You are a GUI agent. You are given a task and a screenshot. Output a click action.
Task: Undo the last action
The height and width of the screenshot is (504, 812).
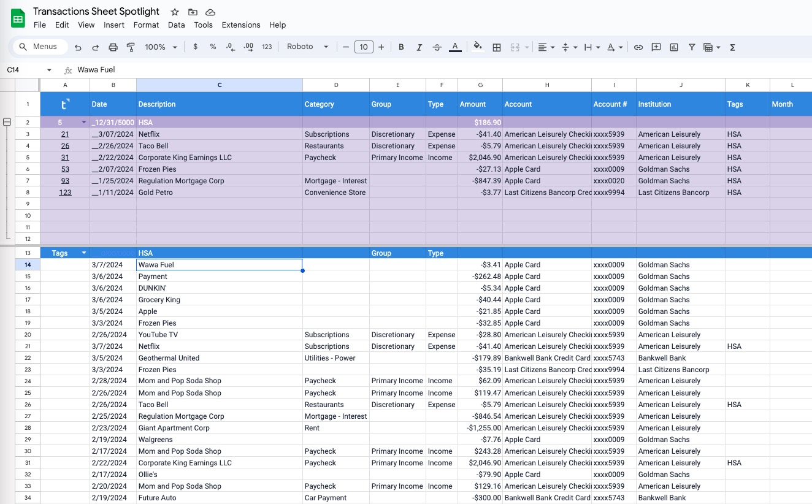pos(78,47)
